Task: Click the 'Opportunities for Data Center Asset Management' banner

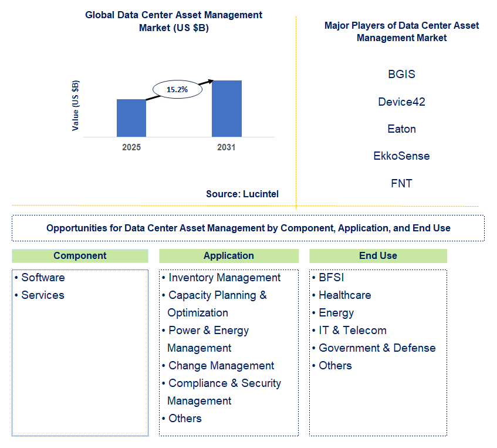Action: [x=248, y=228]
